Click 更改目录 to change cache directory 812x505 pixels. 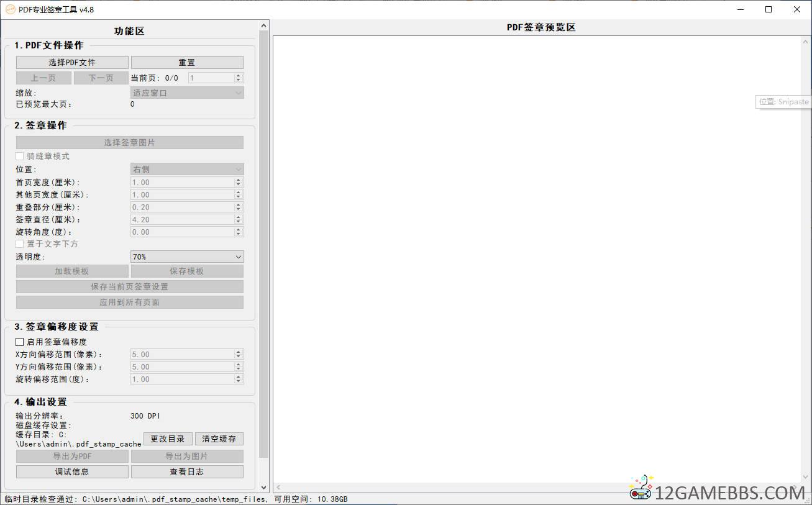click(167, 439)
